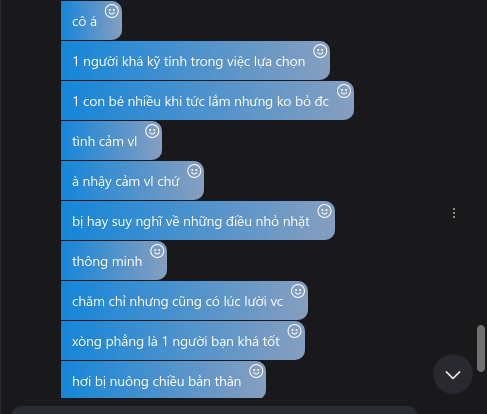
Task: Open reaction picker on "hơi bị nuông chiều"
Action: (x=256, y=371)
